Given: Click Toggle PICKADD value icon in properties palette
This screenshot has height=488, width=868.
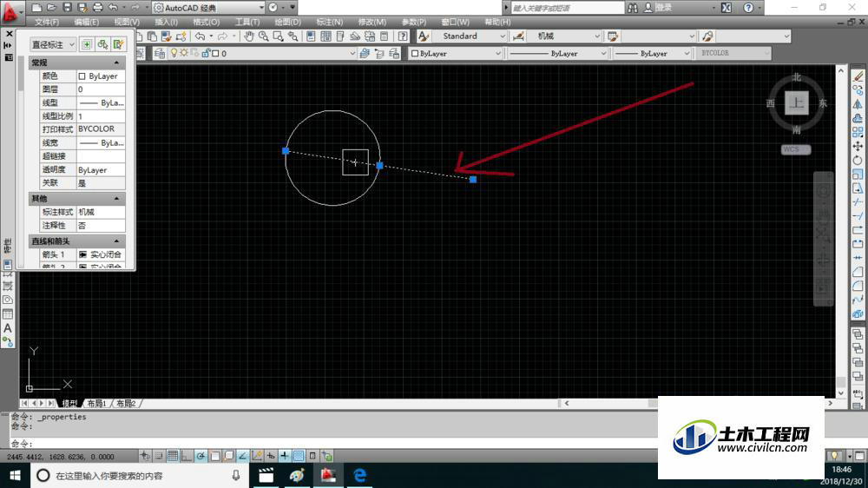Looking at the screenshot, I should pyautogui.click(x=86, y=44).
